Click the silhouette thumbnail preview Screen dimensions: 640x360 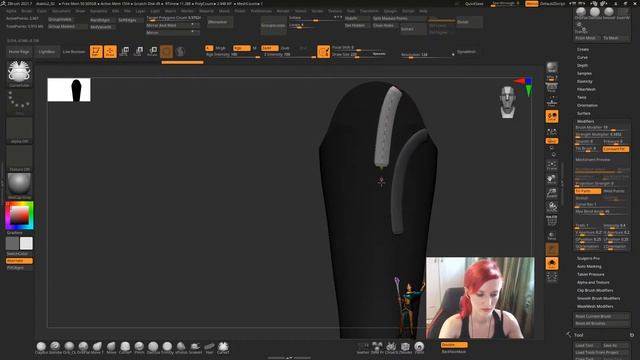[69, 90]
